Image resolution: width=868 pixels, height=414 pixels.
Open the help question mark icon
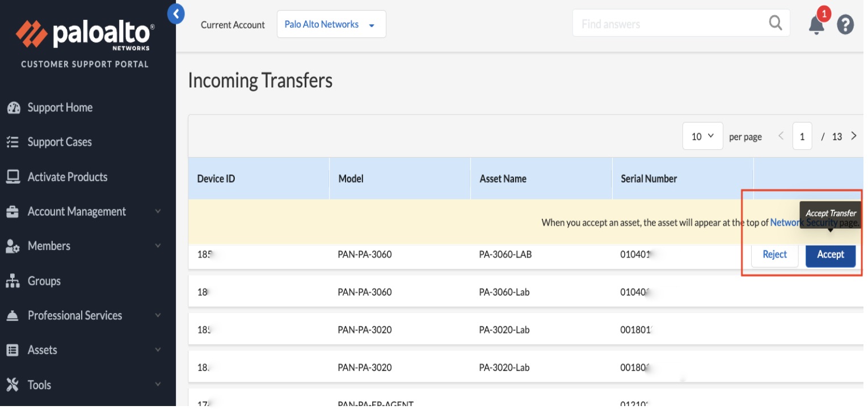[845, 24]
